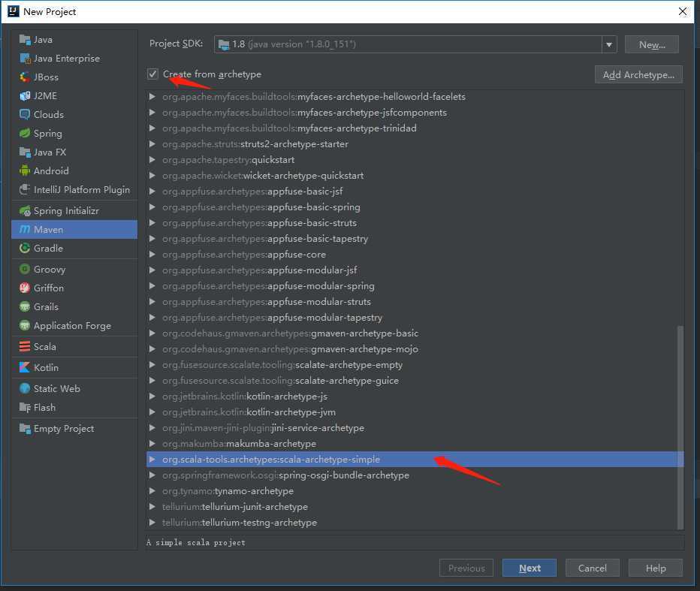This screenshot has width=700, height=591.
Task: Click the Java project type icon
Action: [x=25, y=40]
